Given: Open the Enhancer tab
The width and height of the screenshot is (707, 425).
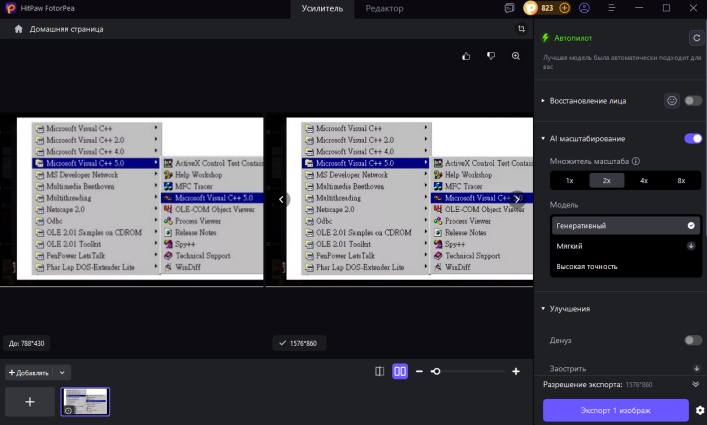Looking at the screenshot, I should [x=322, y=8].
